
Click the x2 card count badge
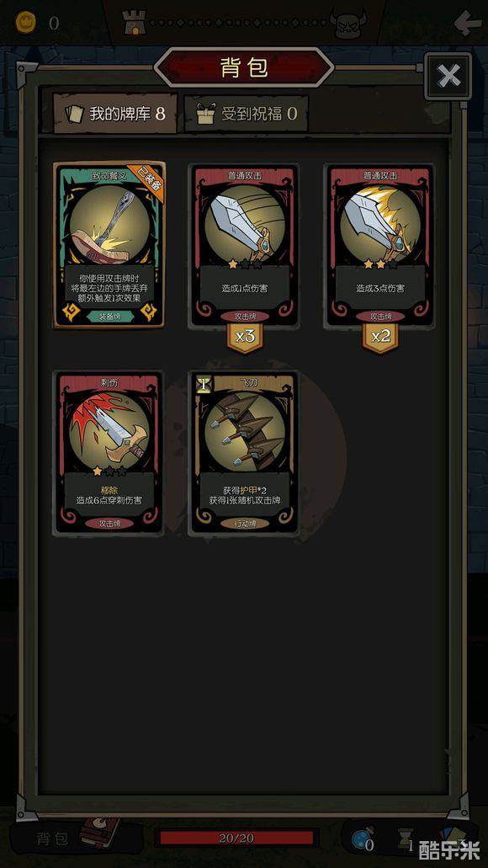(x=380, y=337)
